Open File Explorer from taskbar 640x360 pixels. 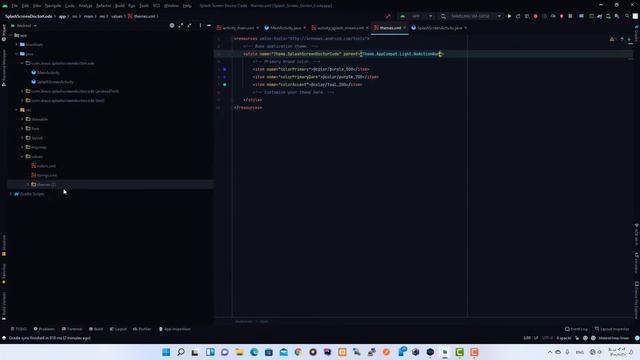239,352
